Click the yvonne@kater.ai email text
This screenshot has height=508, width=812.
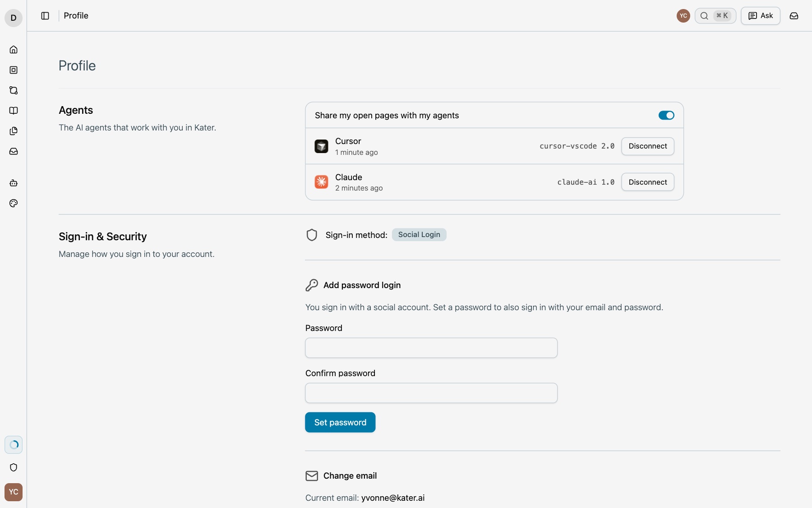click(x=393, y=498)
